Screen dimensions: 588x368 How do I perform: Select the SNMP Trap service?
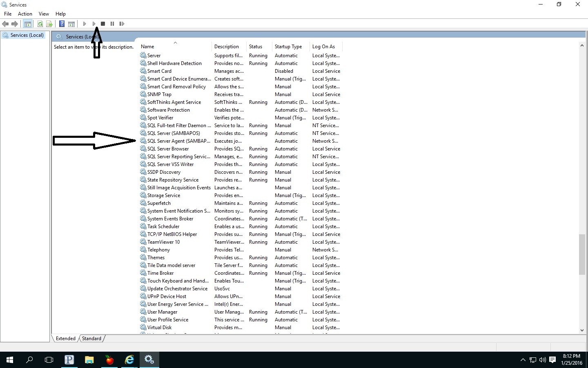(x=241, y=94)
